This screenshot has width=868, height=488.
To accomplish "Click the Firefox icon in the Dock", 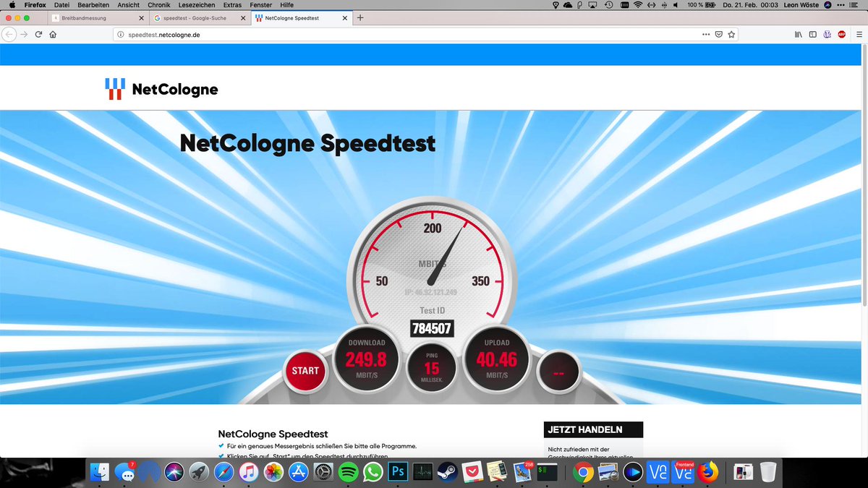I will pos(707,472).
